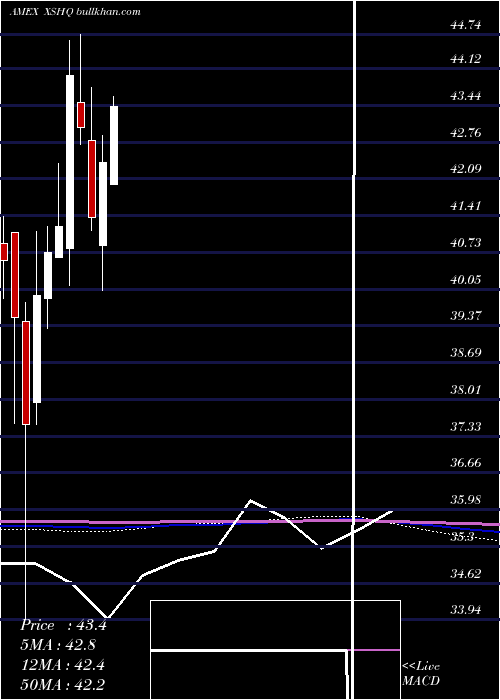Click the 'Price : 43.4' readout
500x700 pixels.
click(x=63, y=625)
